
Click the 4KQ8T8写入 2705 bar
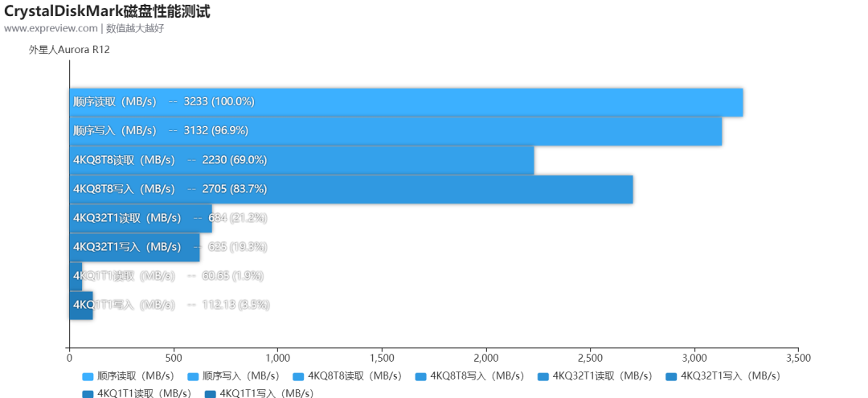pyautogui.click(x=351, y=189)
